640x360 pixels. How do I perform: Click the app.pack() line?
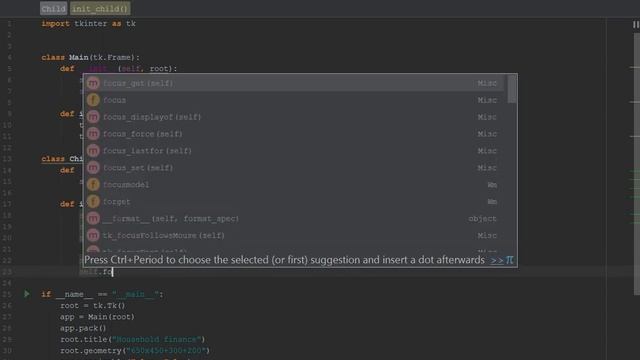tap(83, 328)
